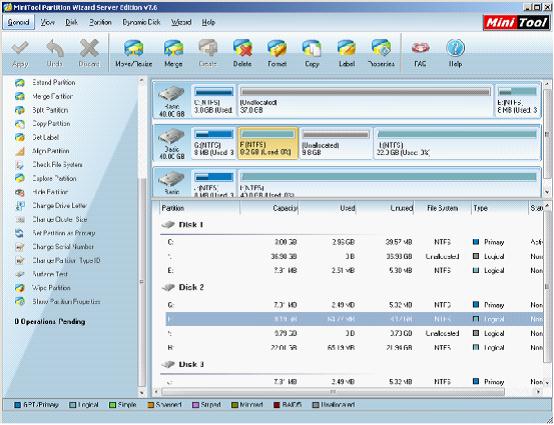554x425 pixels.
Task: Choose Set Partition as Primary
Action: [x=64, y=233]
